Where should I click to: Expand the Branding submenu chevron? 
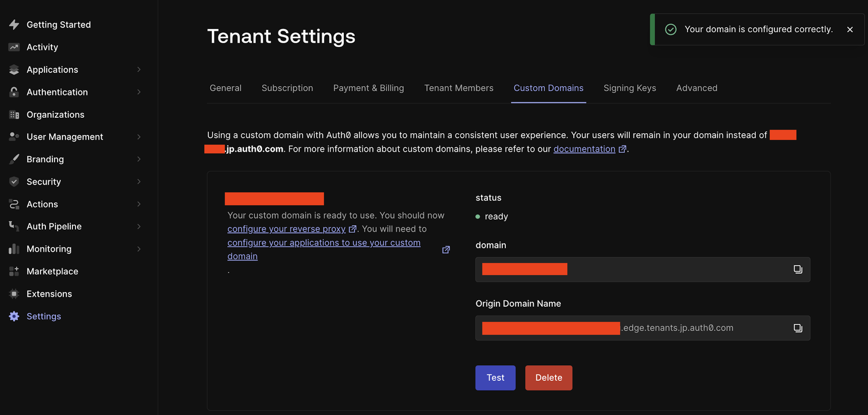click(x=138, y=159)
